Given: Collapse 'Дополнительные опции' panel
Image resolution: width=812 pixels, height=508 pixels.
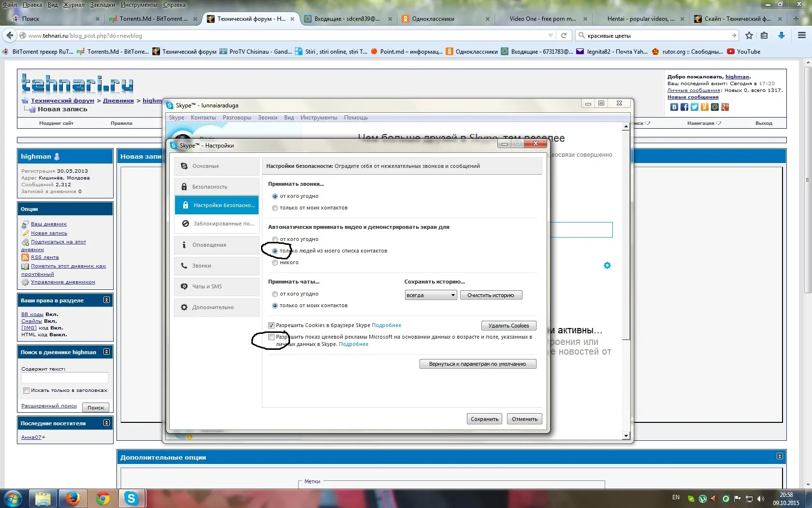Looking at the screenshot, I should click(x=780, y=456).
